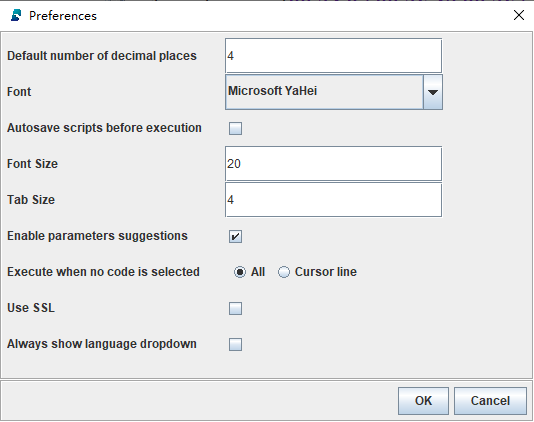Click the Tab Size input field

tap(333, 200)
